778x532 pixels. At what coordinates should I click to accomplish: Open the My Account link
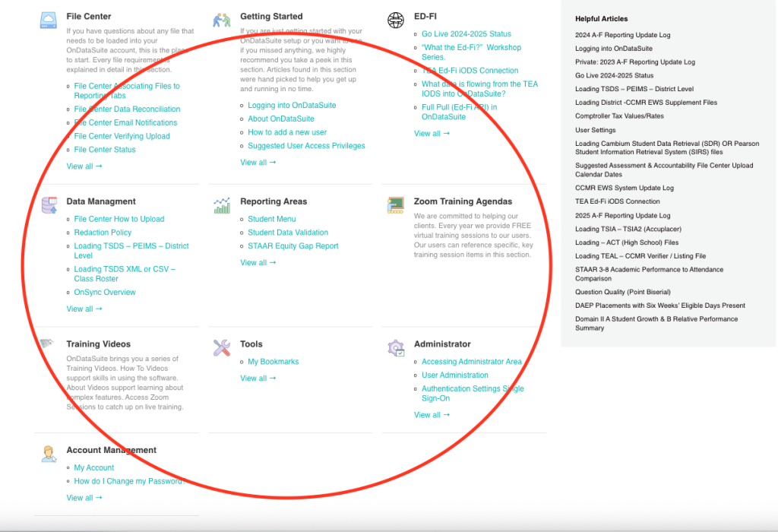click(x=93, y=467)
